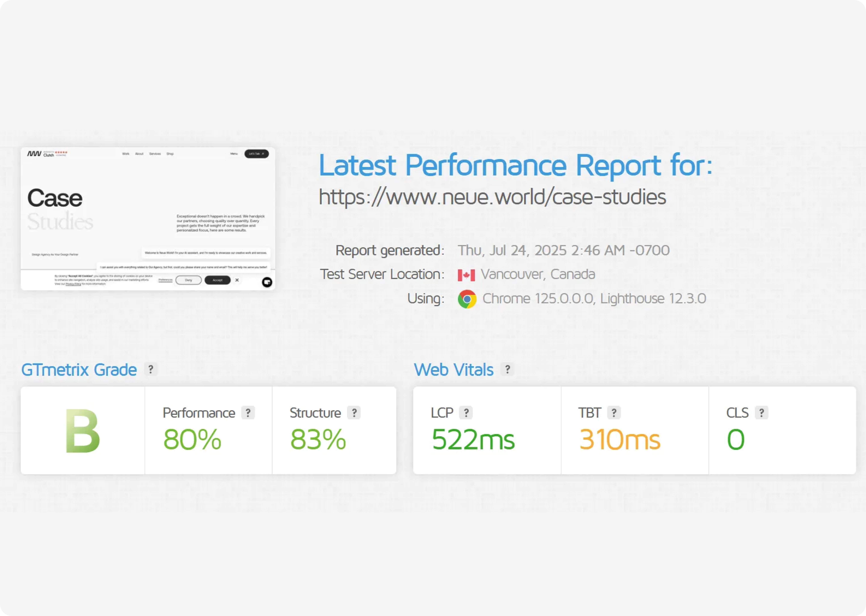Click Let's Talk button in the thumbnail
866x616 pixels.
pyautogui.click(x=257, y=154)
